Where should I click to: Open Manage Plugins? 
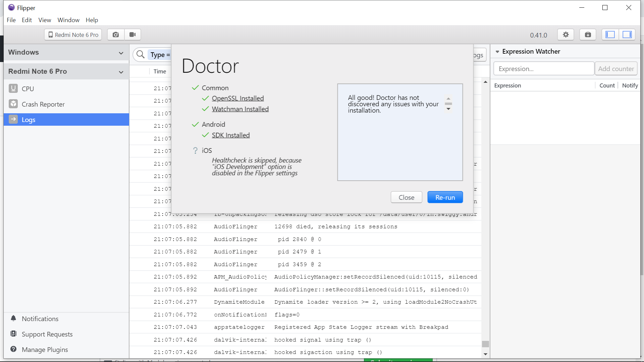pyautogui.click(x=45, y=350)
